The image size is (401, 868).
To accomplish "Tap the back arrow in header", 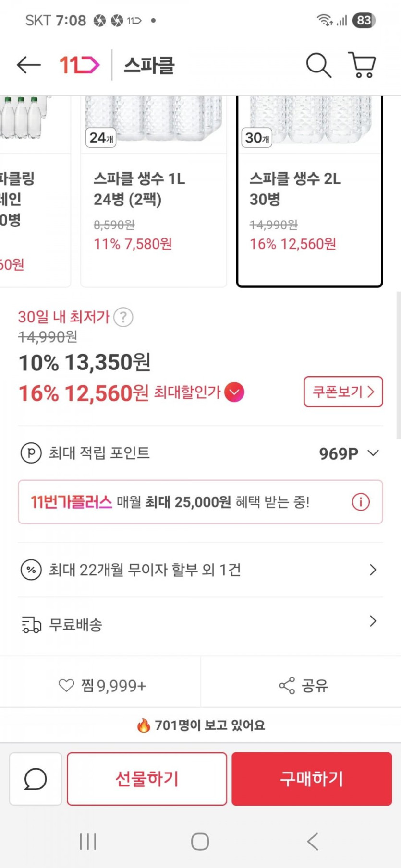I will point(29,65).
